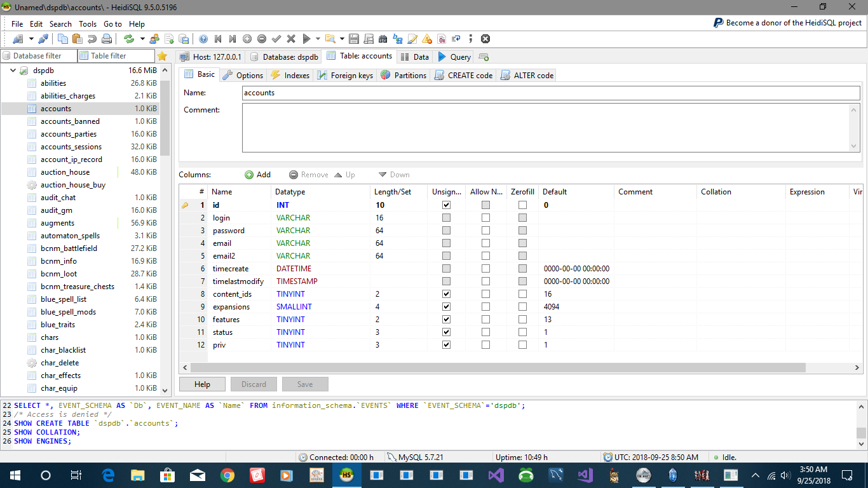Click the table Name input field
868x488 pixels.
click(x=550, y=93)
